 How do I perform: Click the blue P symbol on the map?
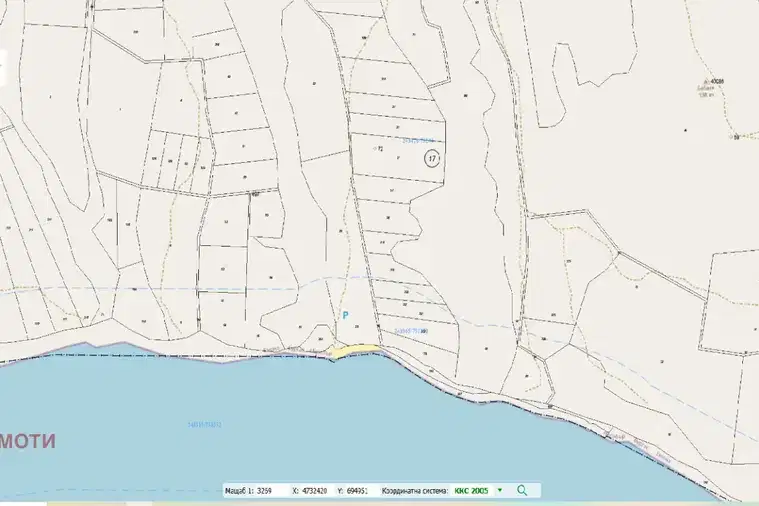click(x=345, y=316)
